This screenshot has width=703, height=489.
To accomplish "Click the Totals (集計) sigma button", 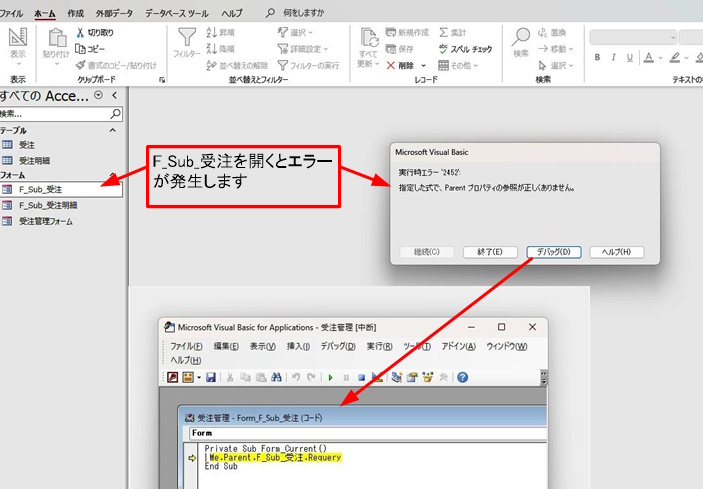I will coord(452,32).
